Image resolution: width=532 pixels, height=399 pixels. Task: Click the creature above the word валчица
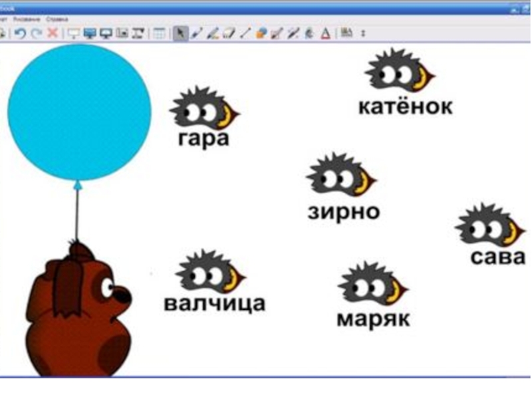211,272
